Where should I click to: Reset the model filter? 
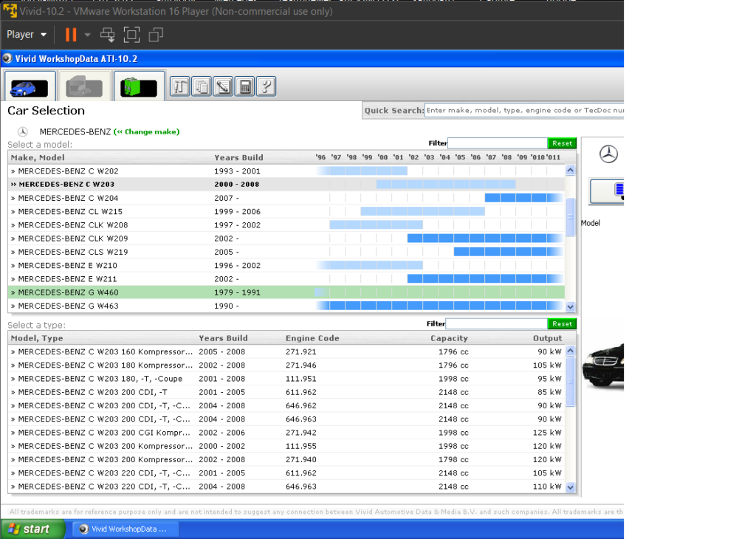pyautogui.click(x=562, y=143)
